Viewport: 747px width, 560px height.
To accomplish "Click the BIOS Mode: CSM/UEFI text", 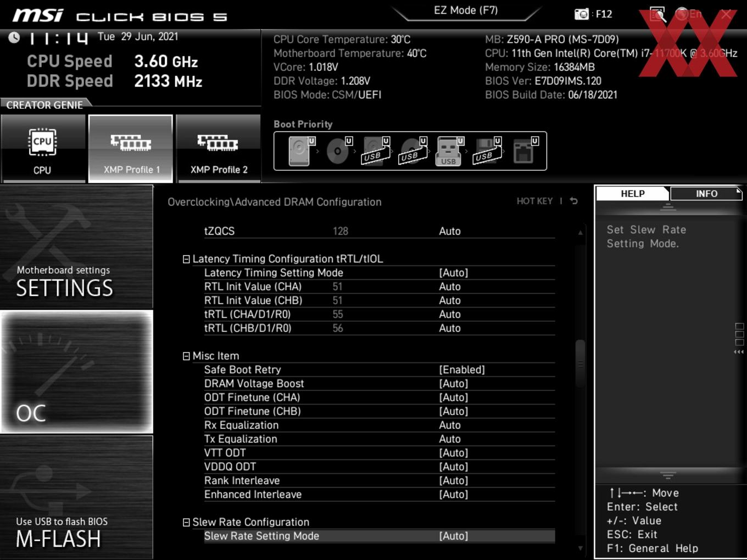I will click(327, 95).
